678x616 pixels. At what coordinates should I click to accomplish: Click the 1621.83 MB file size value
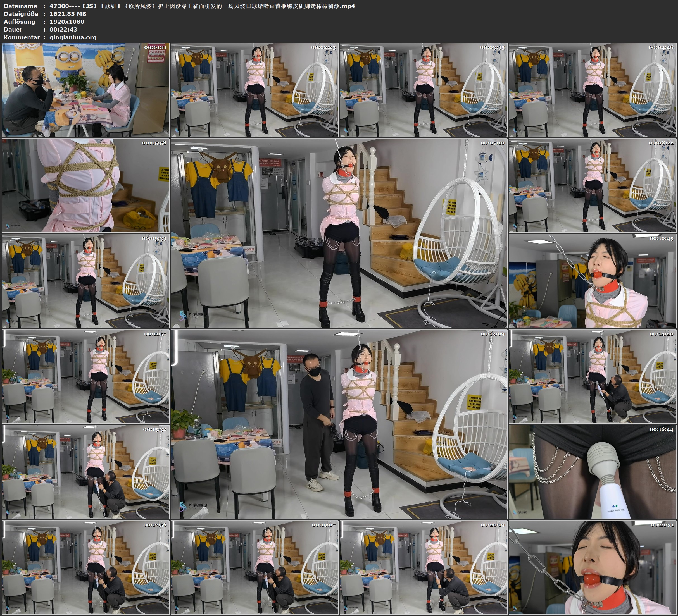(x=68, y=14)
